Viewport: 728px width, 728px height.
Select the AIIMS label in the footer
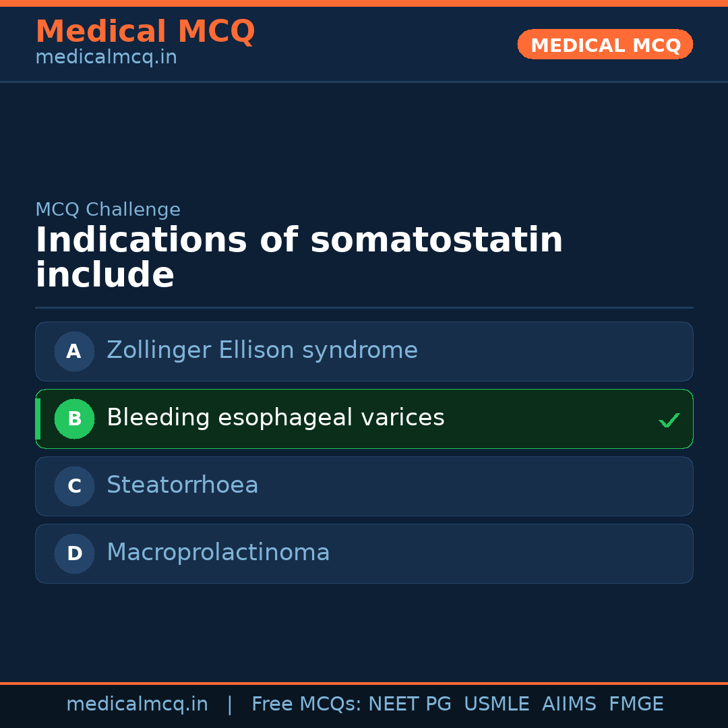tap(569, 704)
